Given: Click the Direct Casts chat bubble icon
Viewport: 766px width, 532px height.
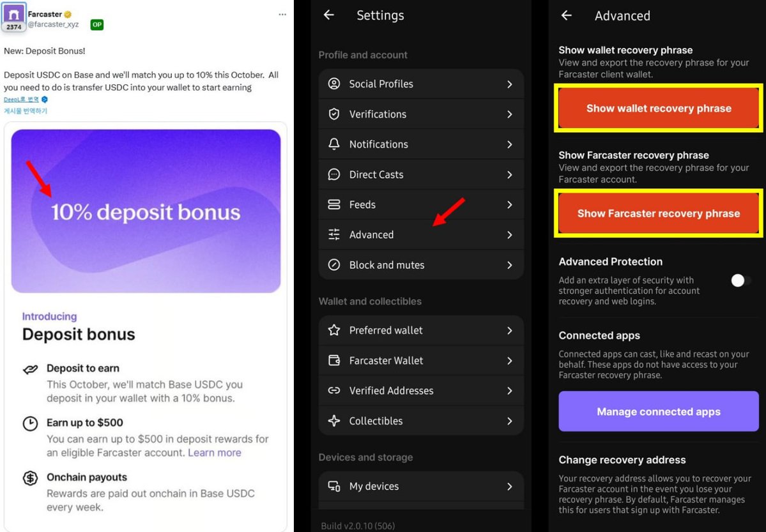Looking at the screenshot, I should [334, 174].
